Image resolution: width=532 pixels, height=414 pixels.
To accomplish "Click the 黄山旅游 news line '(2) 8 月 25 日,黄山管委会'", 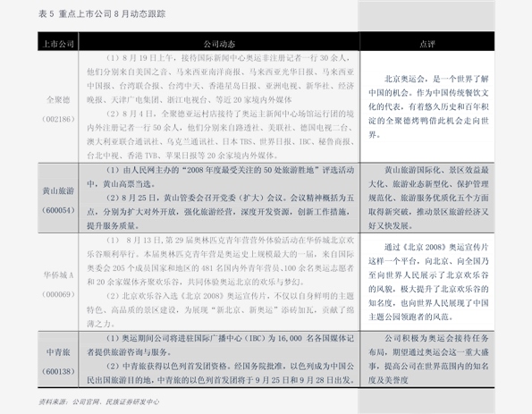I will 230,198.
